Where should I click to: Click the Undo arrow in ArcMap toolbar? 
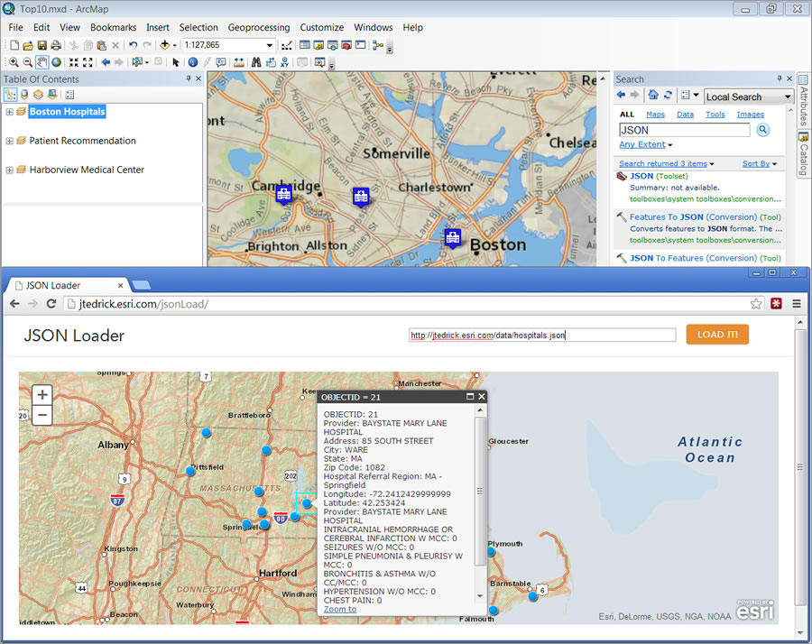tap(134, 46)
